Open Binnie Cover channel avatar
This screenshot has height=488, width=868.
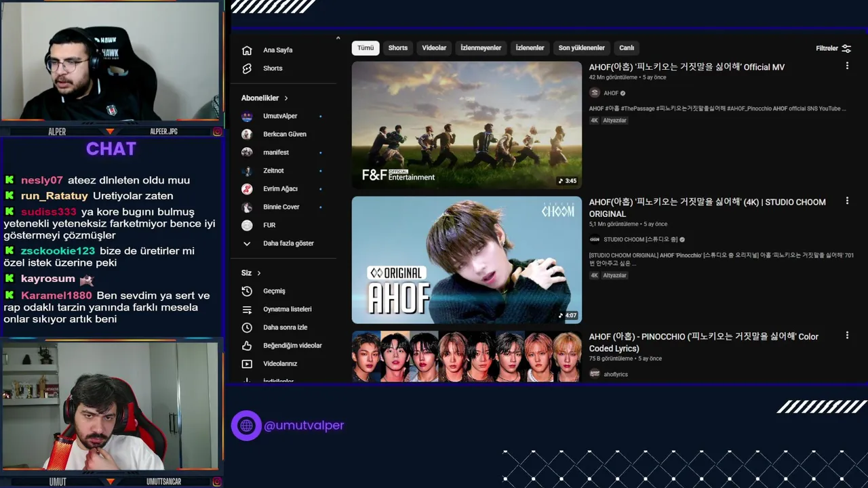pyautogui.click(x=247, y=207)
